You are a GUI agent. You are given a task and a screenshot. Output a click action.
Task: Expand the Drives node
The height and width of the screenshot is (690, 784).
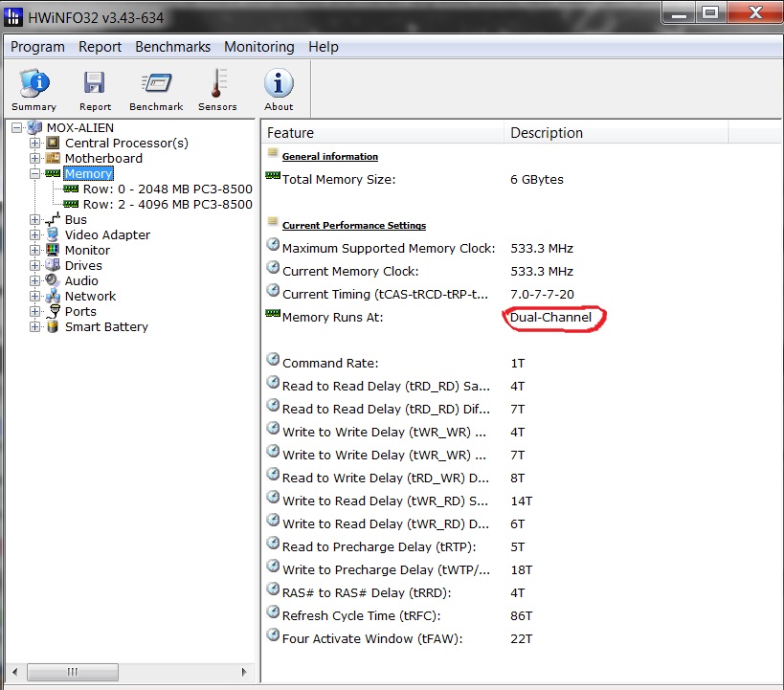click(34, 265)
